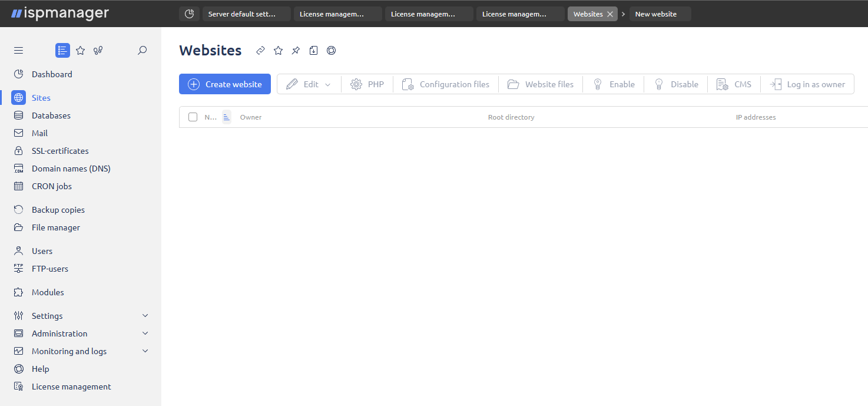The width and height of the screenshot is (868, 406).
Task: Select the menu list view icon in the sidebar
Action: (62, 51)
